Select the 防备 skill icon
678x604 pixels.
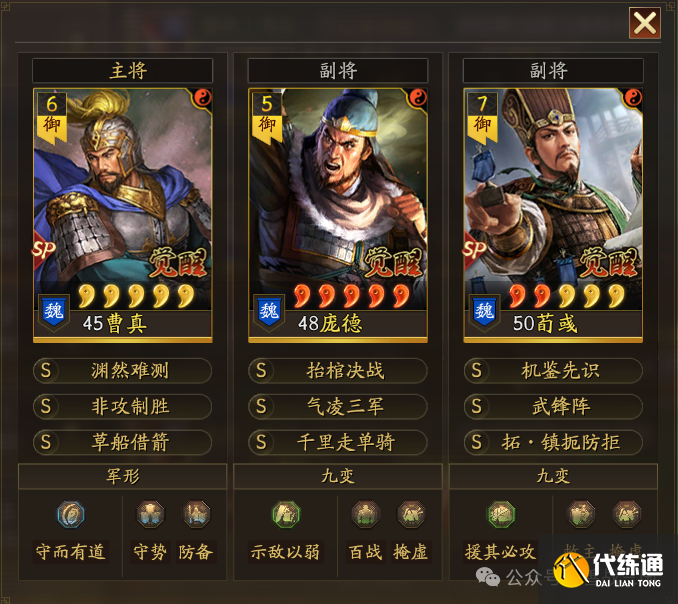point(196,514)
